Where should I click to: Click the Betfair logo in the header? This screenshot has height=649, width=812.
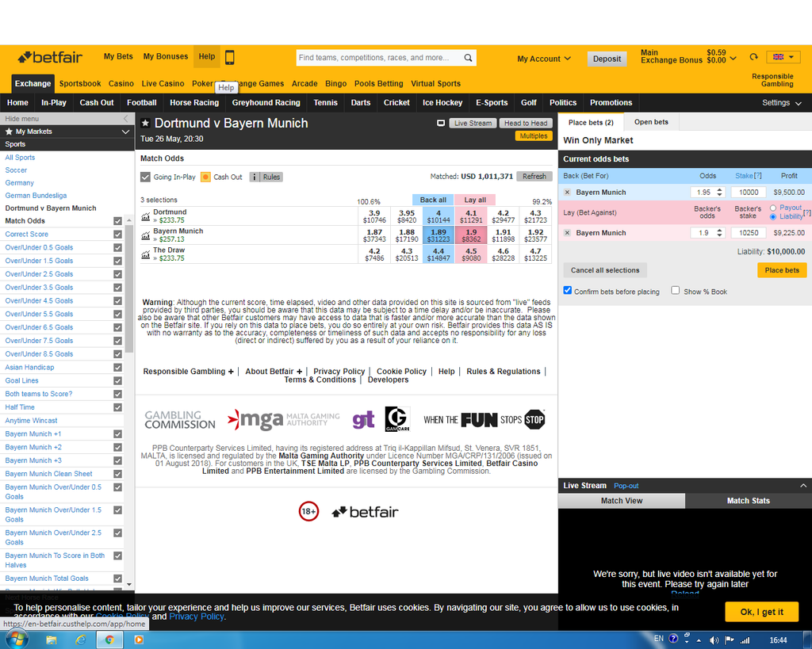click(50, 57)
